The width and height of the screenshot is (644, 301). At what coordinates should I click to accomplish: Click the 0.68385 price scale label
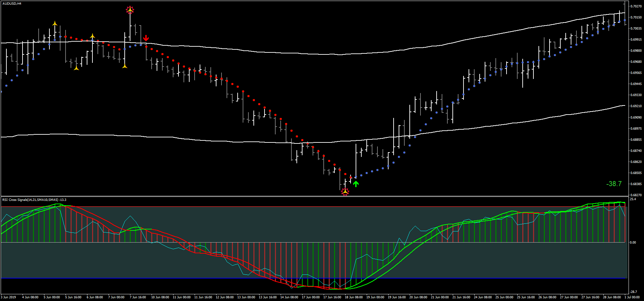(x=636, y=184)
